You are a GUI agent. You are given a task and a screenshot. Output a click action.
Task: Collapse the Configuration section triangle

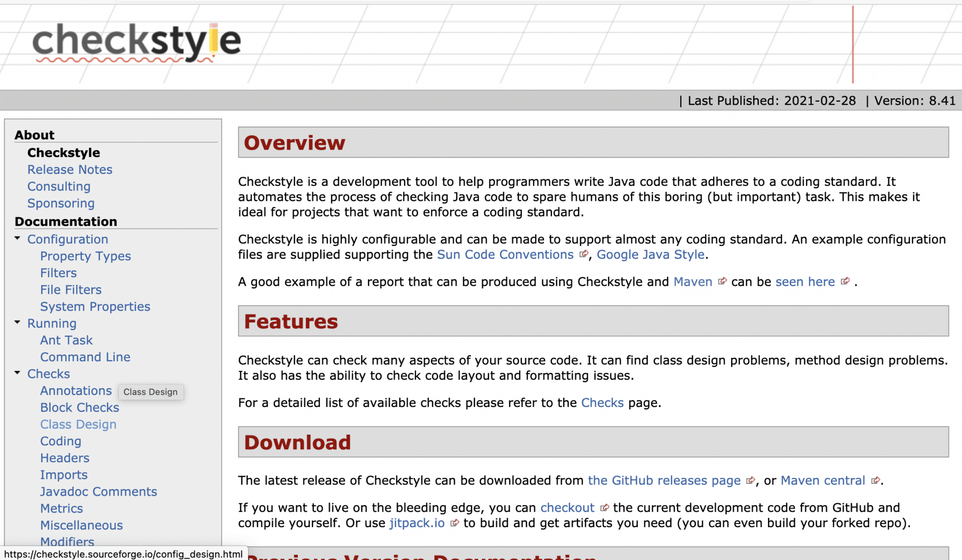(17, 238)
